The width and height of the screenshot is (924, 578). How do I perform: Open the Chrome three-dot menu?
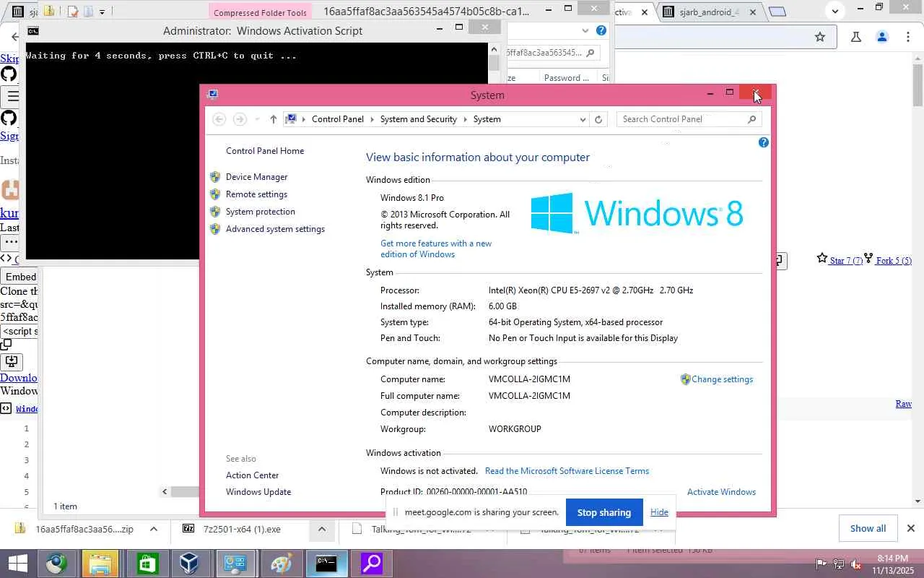tap(908, 37)
